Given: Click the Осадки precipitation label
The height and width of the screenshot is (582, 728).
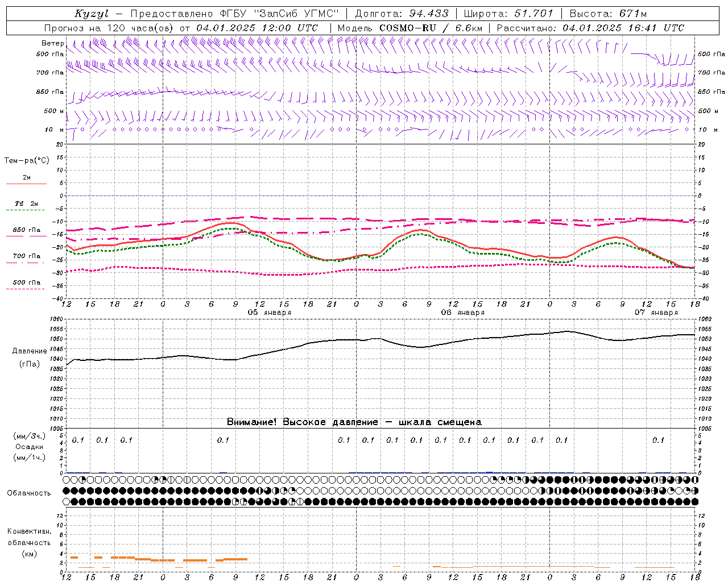Looking at the screenshot, I should 30,447.
